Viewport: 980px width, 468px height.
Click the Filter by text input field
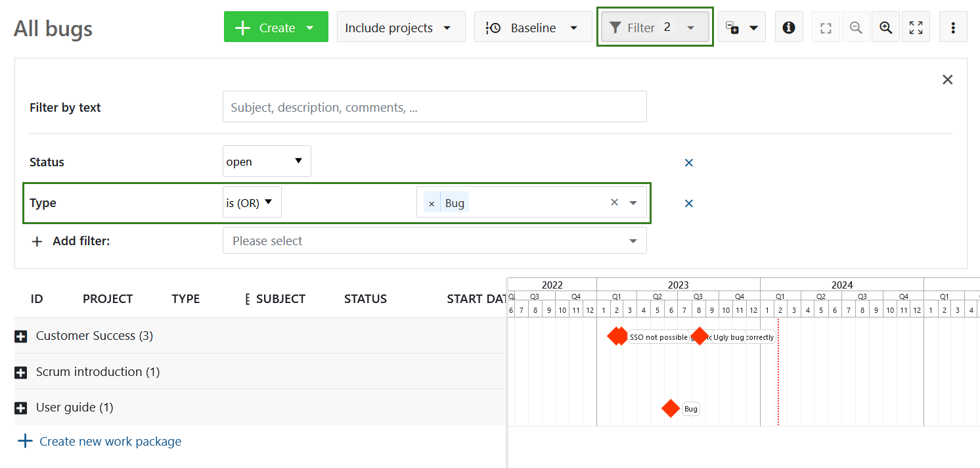coord(434,106)
